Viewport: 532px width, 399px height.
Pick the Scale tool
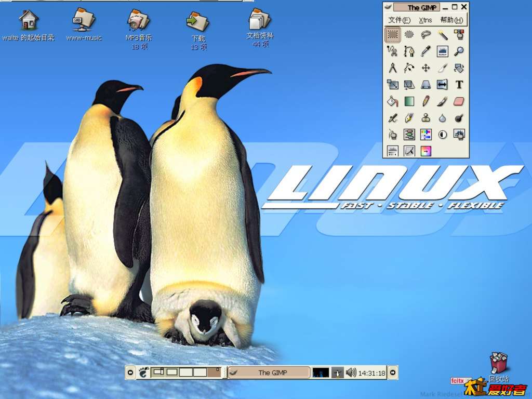pos(393,85)
